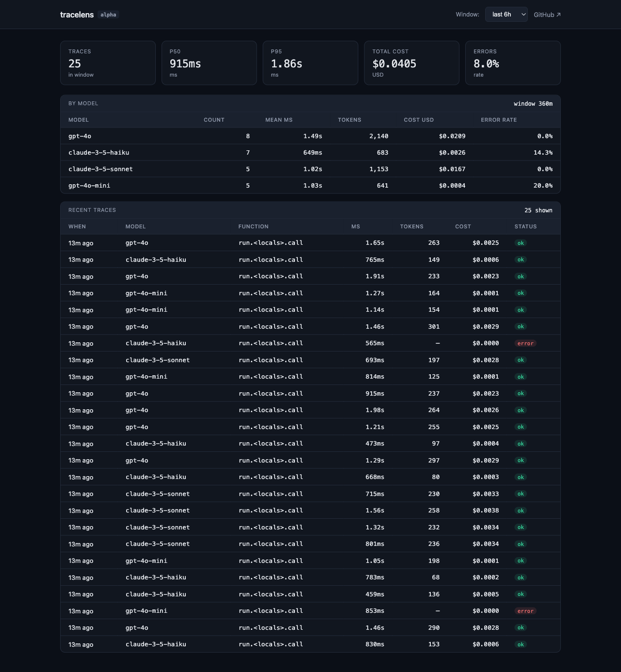Click the STATUS column header
621x672 pixels.
tap(525, 226)
